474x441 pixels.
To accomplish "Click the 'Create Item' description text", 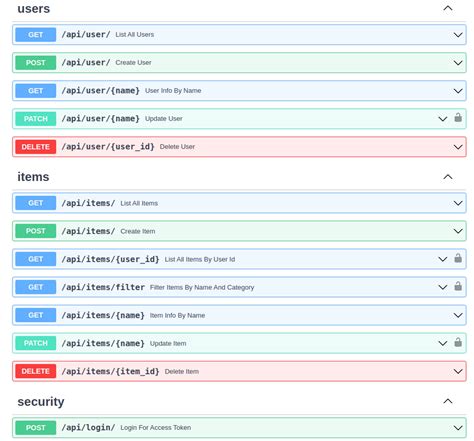I will coord(138,231).
